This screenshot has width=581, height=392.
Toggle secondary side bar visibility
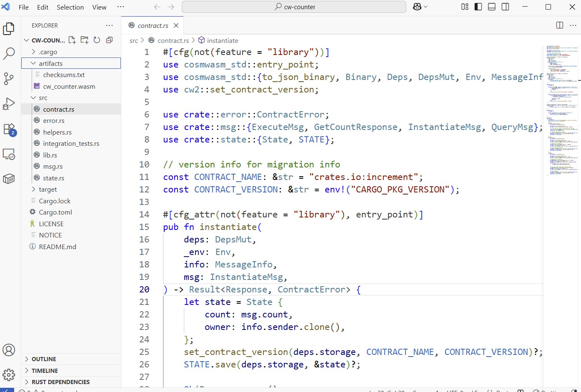point(505,7)
